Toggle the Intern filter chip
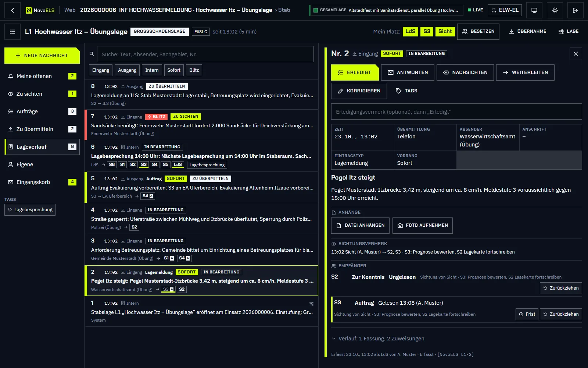 (152, 70)
